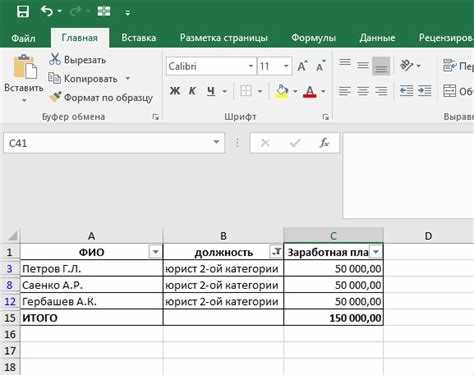Switch to the Вставка ribbon tab
Screen dimensions: 474x375
[x=138, y=37]
